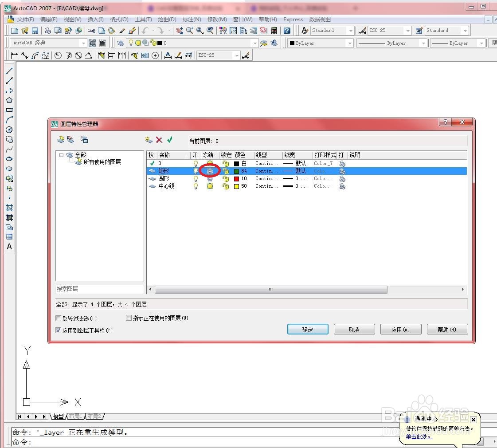Click the Cut scissors icon
The width and height of the screenshot is (497, 448).
point(91,31)
